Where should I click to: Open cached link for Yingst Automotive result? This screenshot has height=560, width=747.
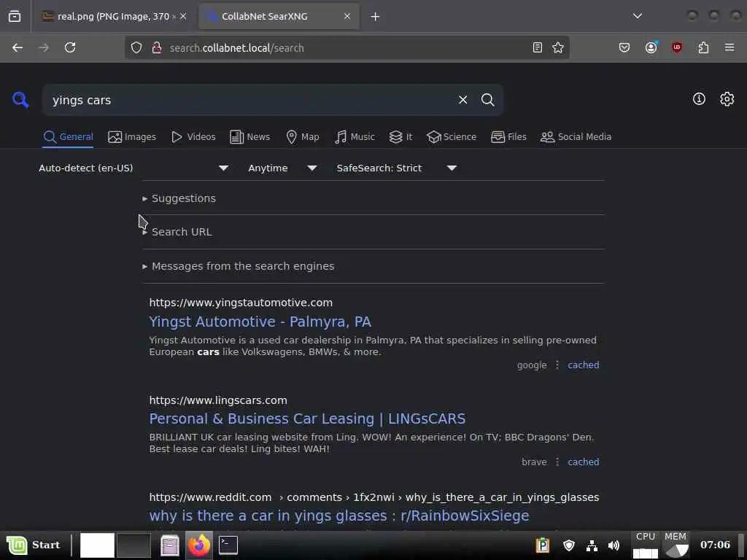(x=583, y=365)
